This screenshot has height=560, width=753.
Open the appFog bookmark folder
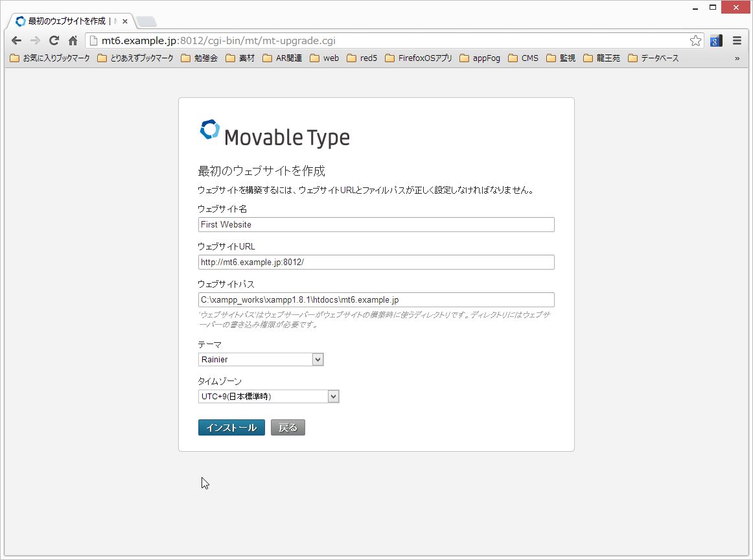point(480,58)
